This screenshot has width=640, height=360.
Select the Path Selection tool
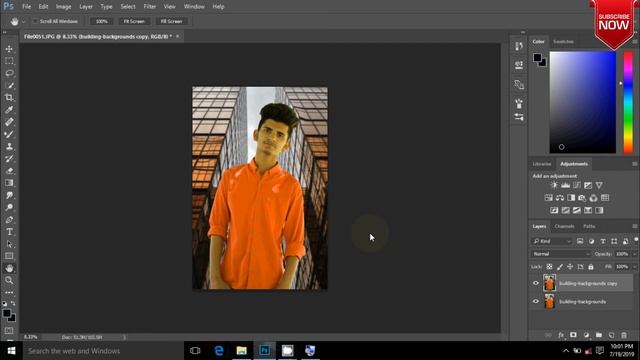click(9, 244)
